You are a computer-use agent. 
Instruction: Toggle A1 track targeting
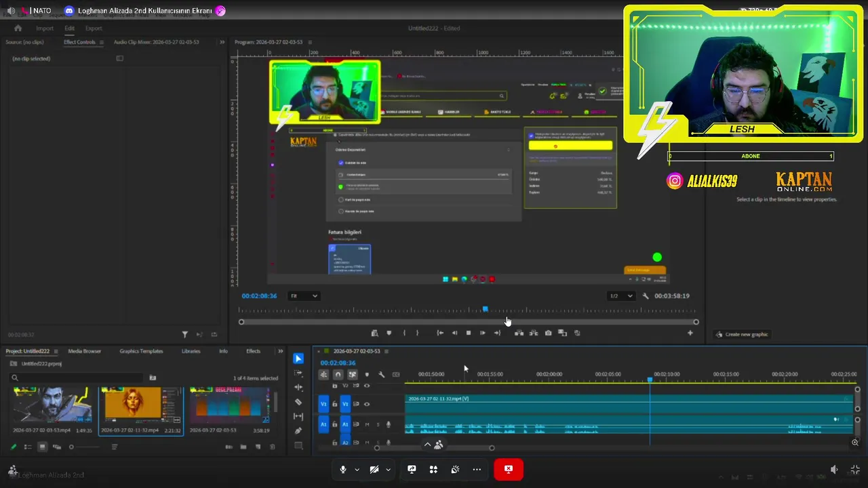[x=344, y=424]
